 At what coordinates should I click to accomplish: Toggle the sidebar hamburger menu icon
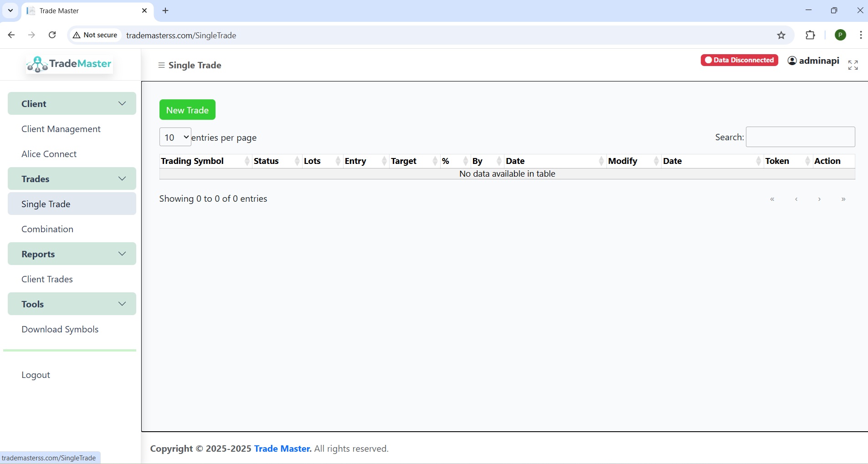(161, 66)
